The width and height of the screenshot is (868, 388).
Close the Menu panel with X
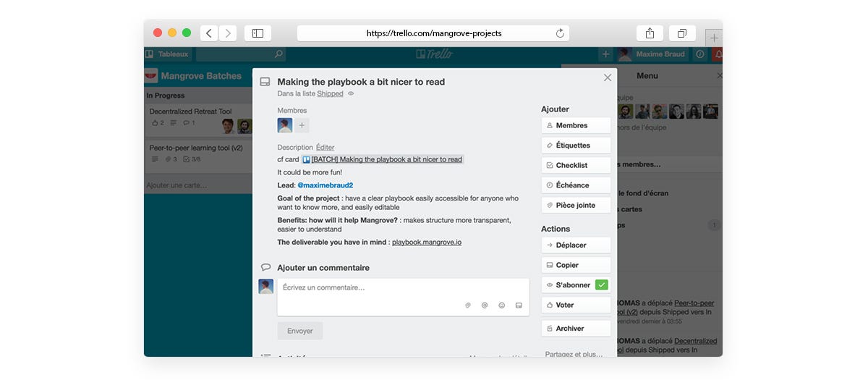pos(719,76)
